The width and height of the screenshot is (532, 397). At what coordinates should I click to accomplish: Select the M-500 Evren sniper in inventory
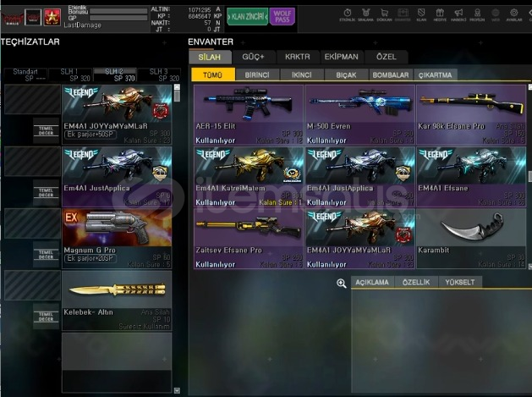point(360,115)
